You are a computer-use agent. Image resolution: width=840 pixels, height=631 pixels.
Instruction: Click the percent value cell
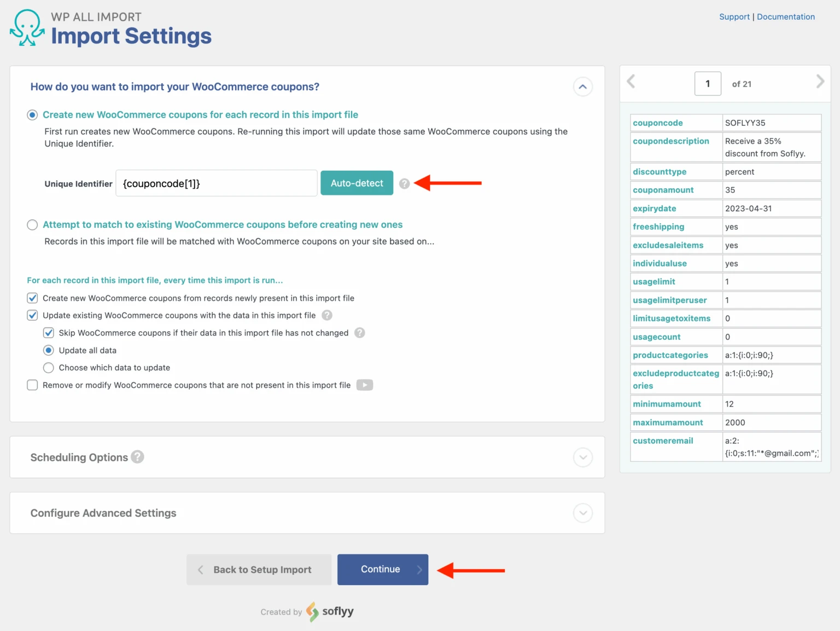pyautogui.click(x=772, y=172)
